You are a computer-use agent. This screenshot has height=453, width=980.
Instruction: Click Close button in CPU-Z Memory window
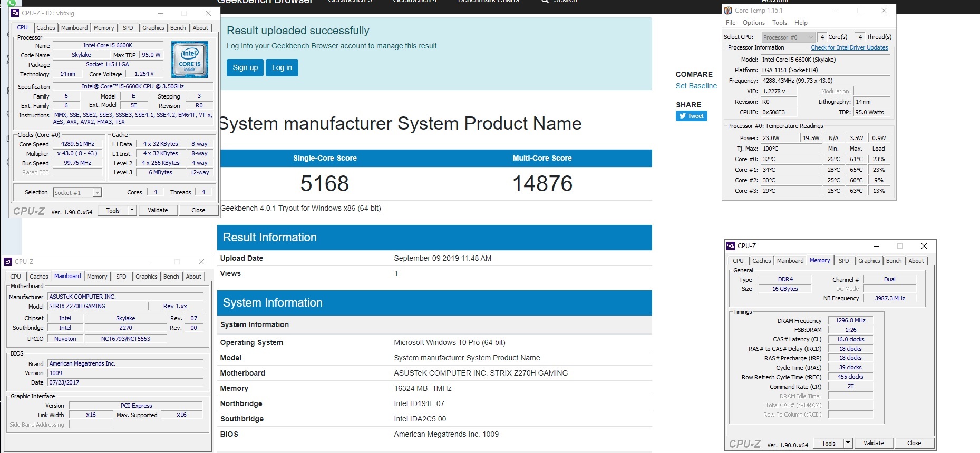coord(914,443)
